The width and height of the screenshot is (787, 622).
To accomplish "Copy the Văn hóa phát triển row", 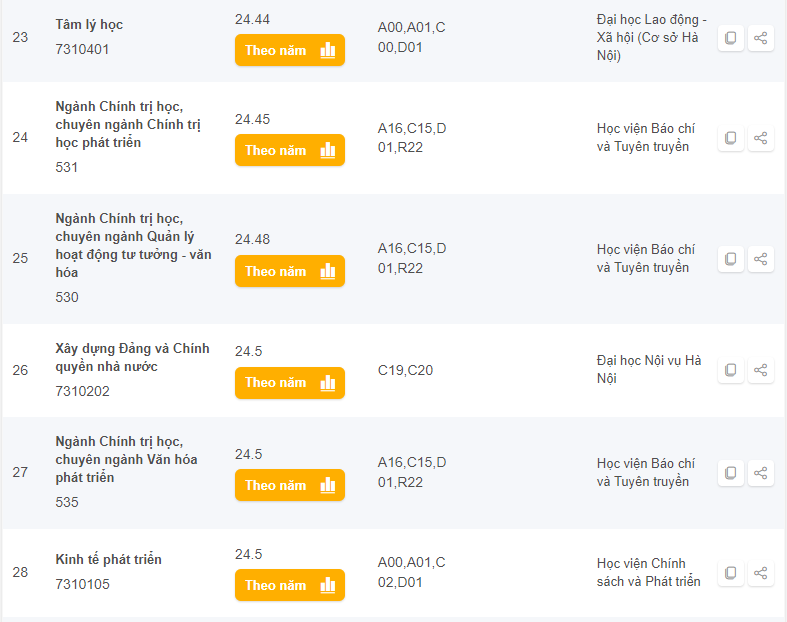I will click(731, 473).
